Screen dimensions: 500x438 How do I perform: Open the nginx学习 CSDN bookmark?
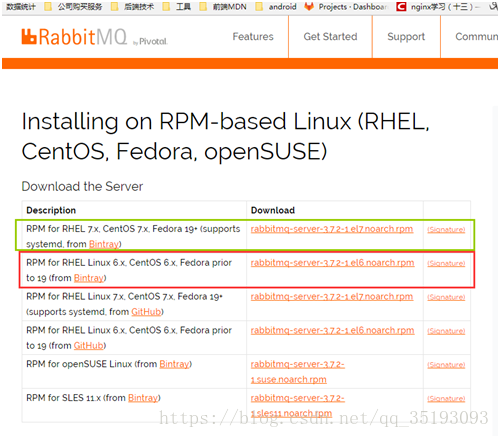pyautogui.click(x=438, y=7)
